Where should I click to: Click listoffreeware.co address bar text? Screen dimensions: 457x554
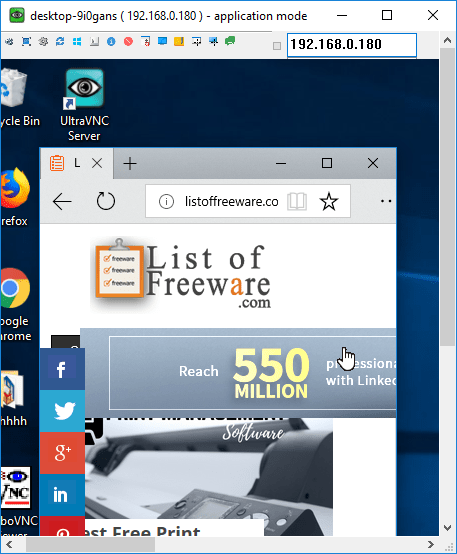pos(232,201)
